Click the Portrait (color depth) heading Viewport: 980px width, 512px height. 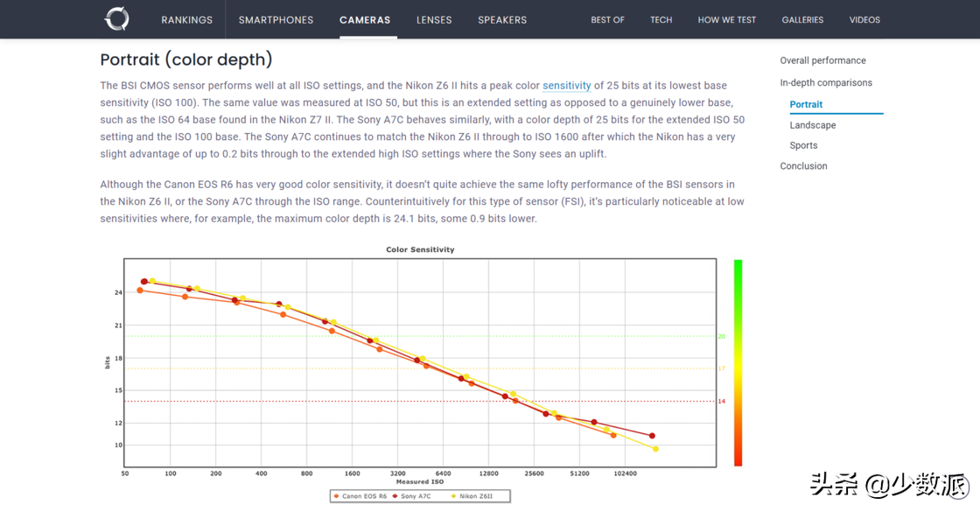coord(186,60)
